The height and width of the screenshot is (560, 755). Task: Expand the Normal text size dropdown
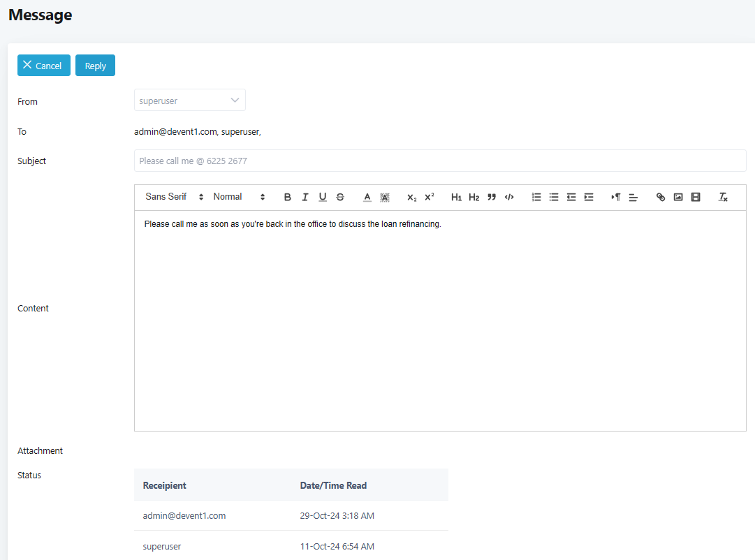239,197
